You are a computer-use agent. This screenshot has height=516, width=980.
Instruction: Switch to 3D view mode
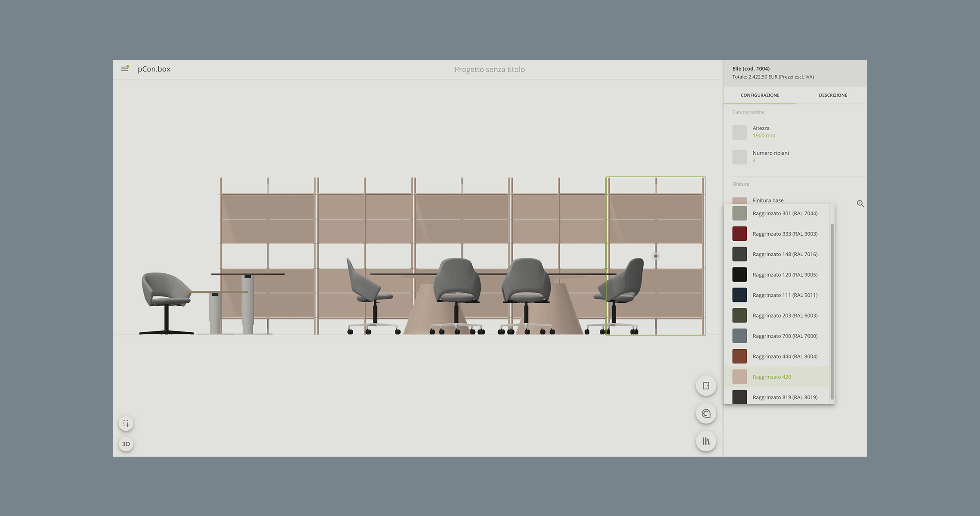click(126, 444)
